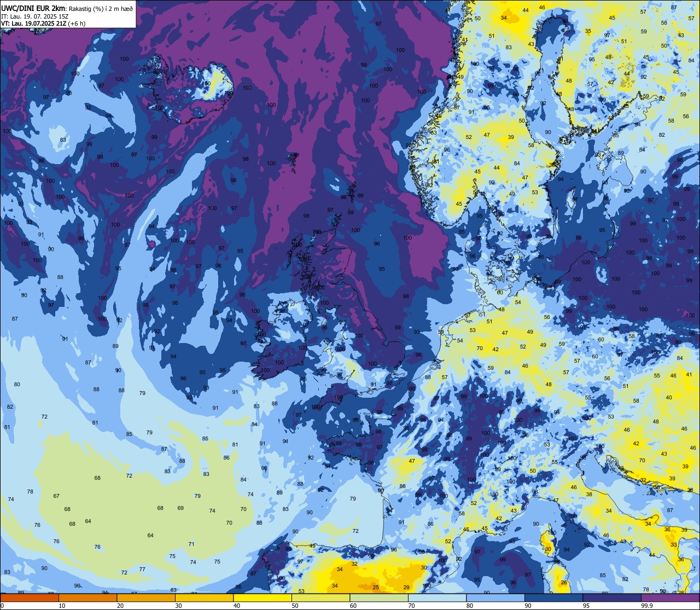Click the 'IT: Lau. 19. 07. 2025 15Z' line
The height and width of the screenshot is (610, 700).
(34, 16)
